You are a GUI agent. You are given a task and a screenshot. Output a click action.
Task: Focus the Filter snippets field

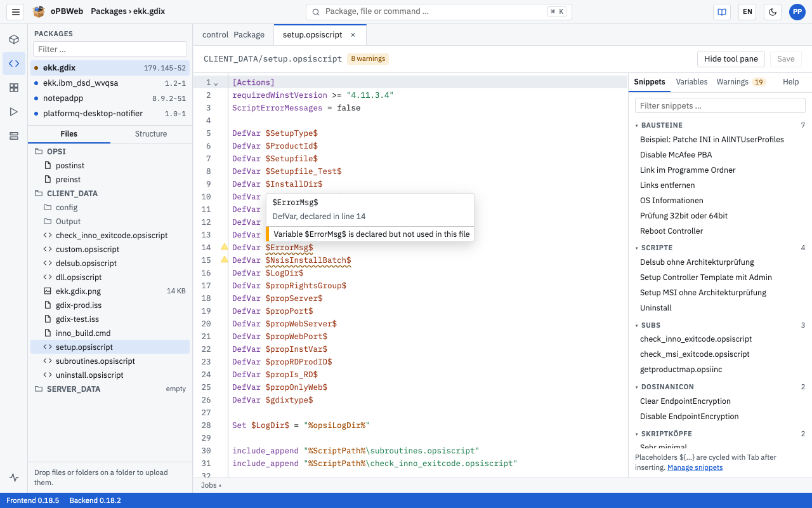pyautogui.click(x=720, y=105)
